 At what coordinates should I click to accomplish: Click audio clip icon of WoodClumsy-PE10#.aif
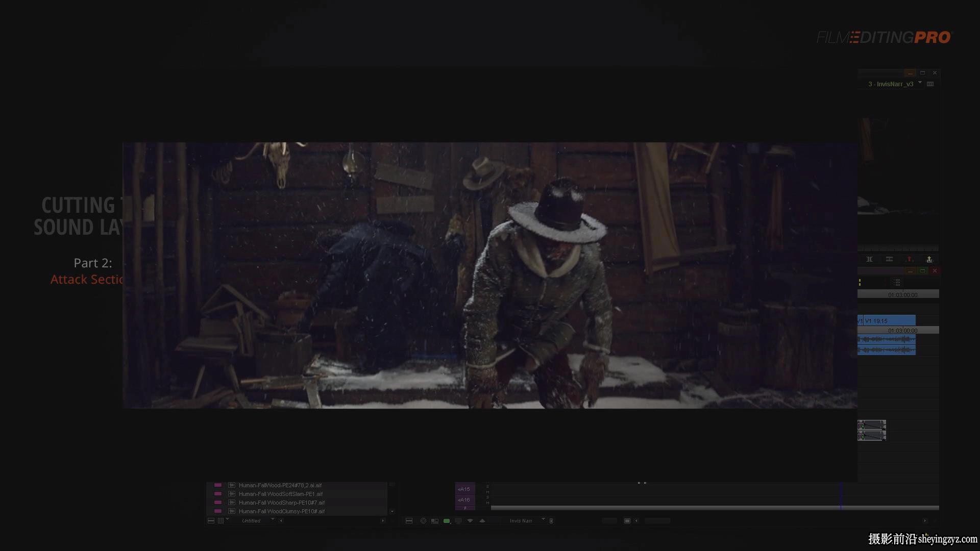232,511
